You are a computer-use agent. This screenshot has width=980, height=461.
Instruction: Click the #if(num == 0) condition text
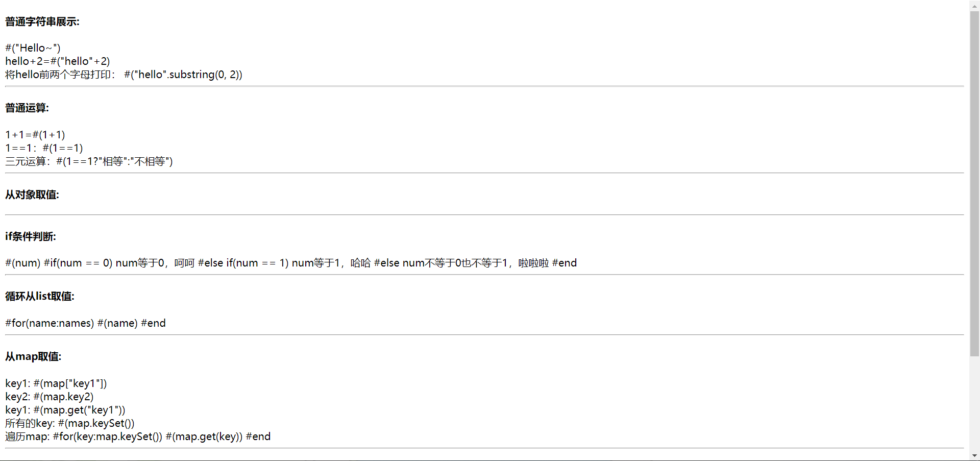78,263
